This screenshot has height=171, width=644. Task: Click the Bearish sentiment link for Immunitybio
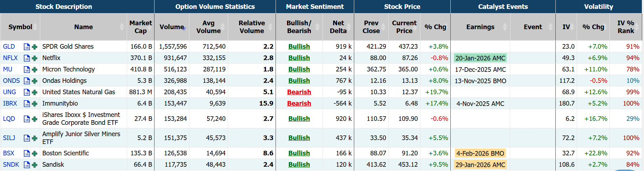[299, 103]
